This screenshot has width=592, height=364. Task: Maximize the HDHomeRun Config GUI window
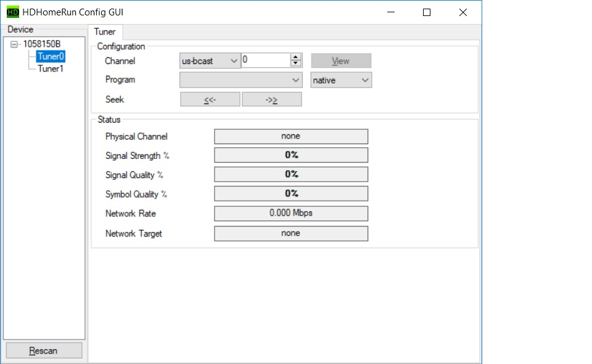427,12
